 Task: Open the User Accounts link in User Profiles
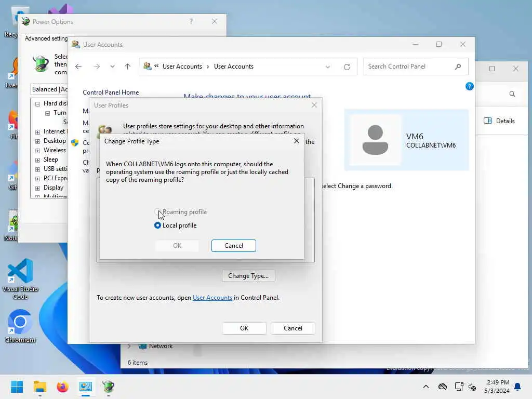pos(212,298)
